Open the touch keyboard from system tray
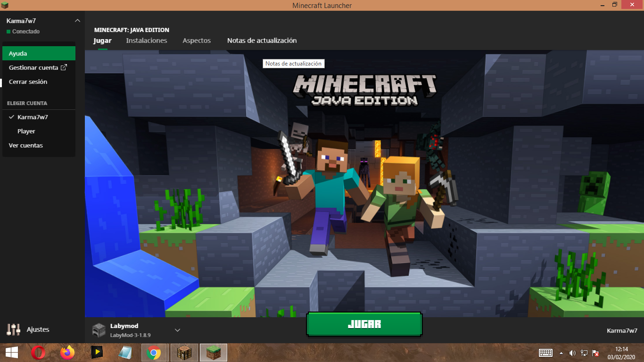 pyautogui.click(x=546, y=353)
